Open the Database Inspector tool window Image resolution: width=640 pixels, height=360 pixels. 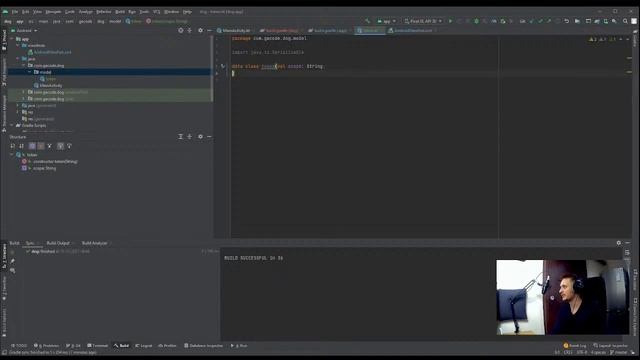click(203, 346)
